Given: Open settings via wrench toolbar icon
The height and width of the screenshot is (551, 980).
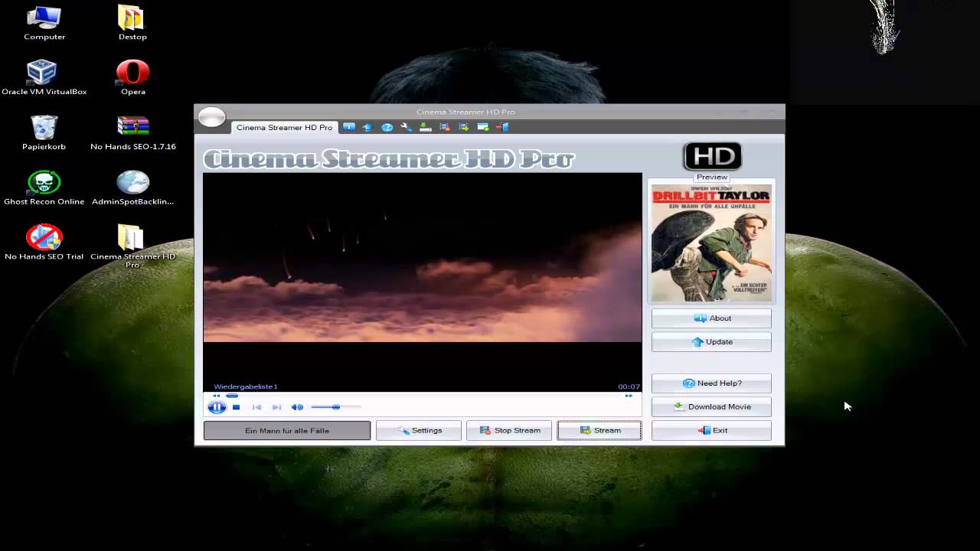Looking at the screenshot, I should (406, 127).
